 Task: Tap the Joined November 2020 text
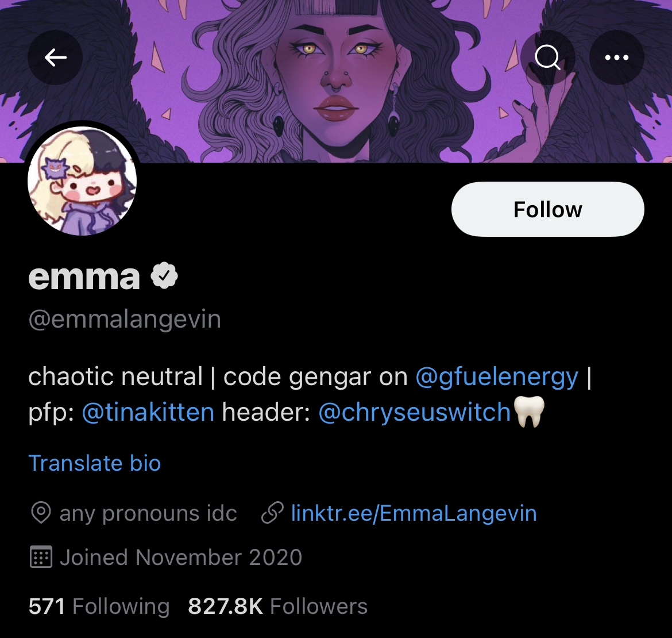pyautogui.click(x=181, y=557)
